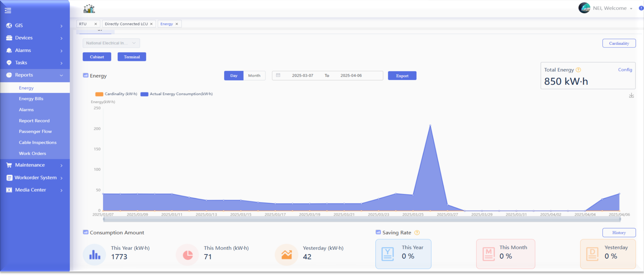The height and width of the screenshot is (275, 644).
Task: Close the RTU tab
Action: pyautogui.click(x=95, y=24)
